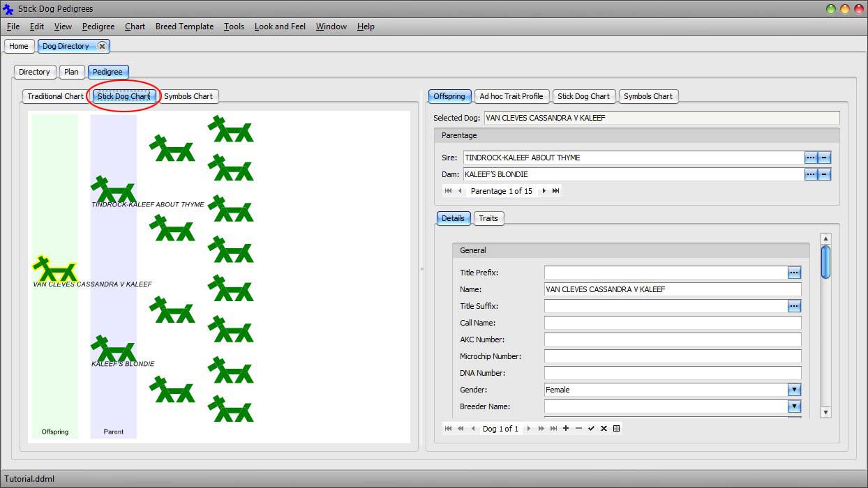Viewport: 868px width, 488px height.
Task: Jump to last parentage record icon
Action: [556, 190]
